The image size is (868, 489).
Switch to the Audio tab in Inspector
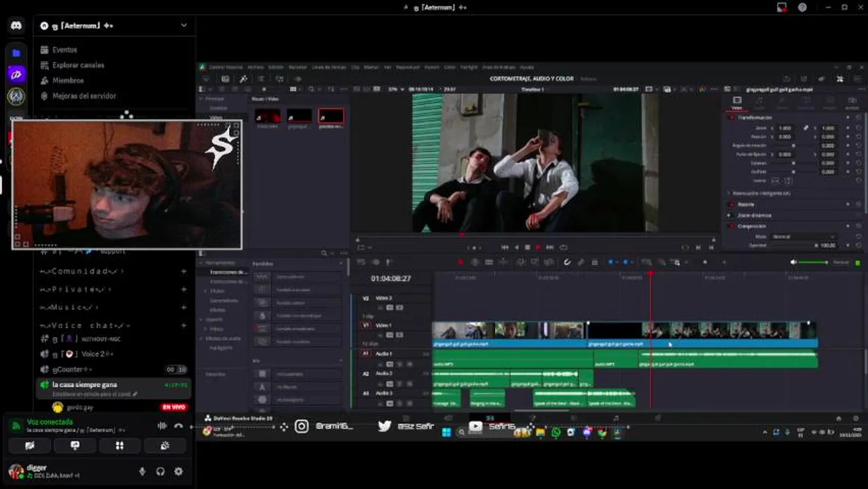tap(759, 103)
